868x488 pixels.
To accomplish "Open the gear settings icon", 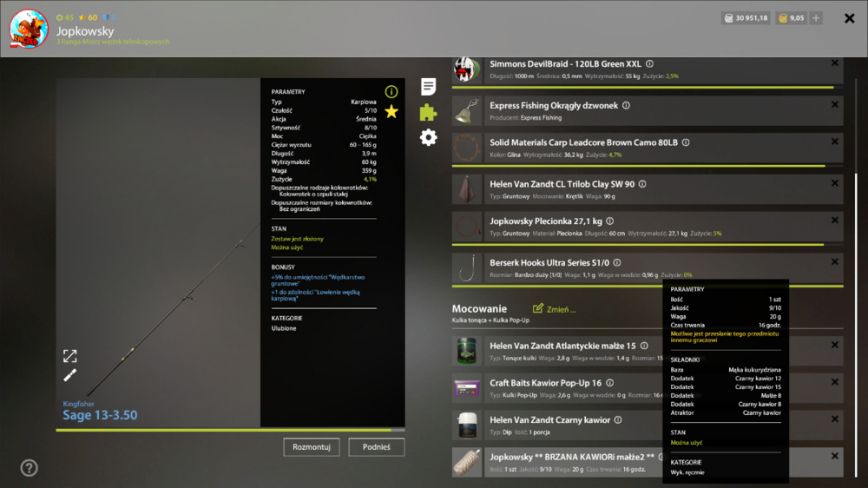I will tap(428, 137).
